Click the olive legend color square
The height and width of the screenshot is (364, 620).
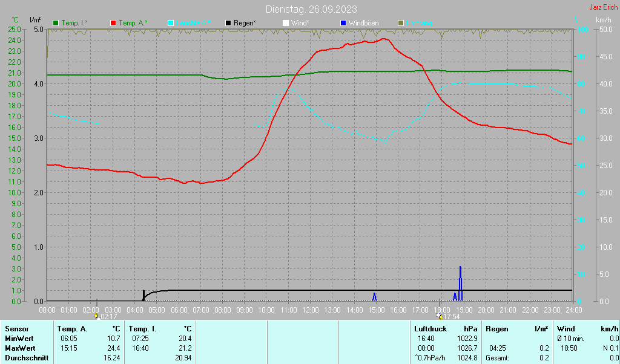400,23
